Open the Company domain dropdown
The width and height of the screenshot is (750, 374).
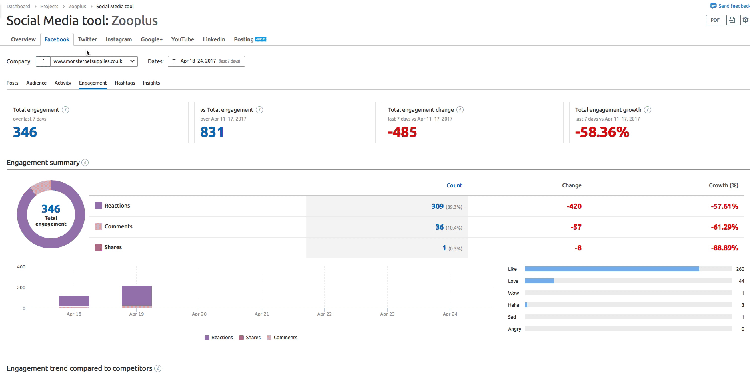pos(94,61)
